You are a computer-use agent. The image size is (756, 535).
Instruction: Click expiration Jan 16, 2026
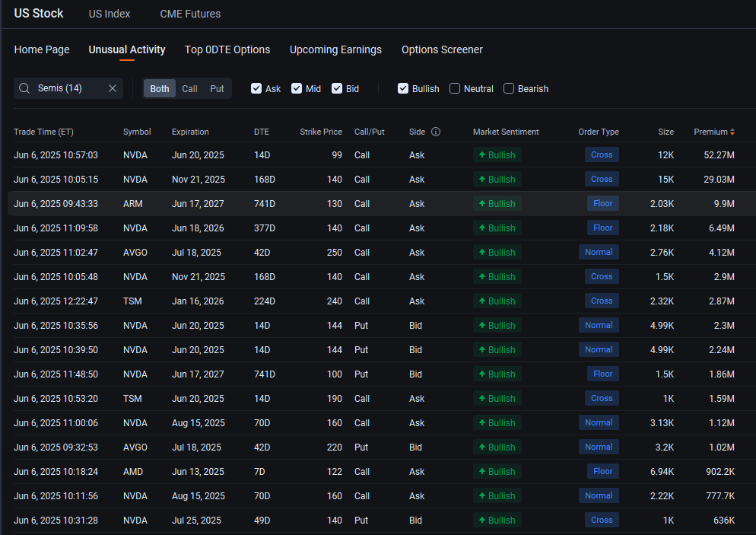click(x=198, y=301)
